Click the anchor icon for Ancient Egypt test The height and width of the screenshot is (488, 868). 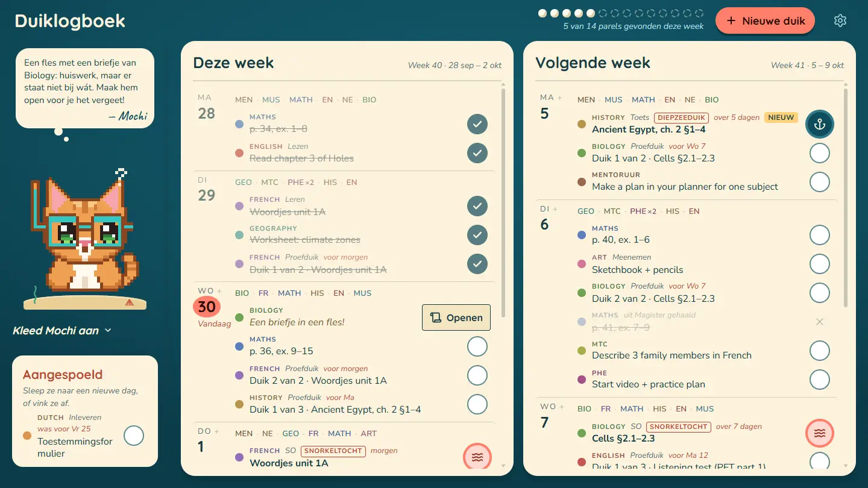coord(820,124)
